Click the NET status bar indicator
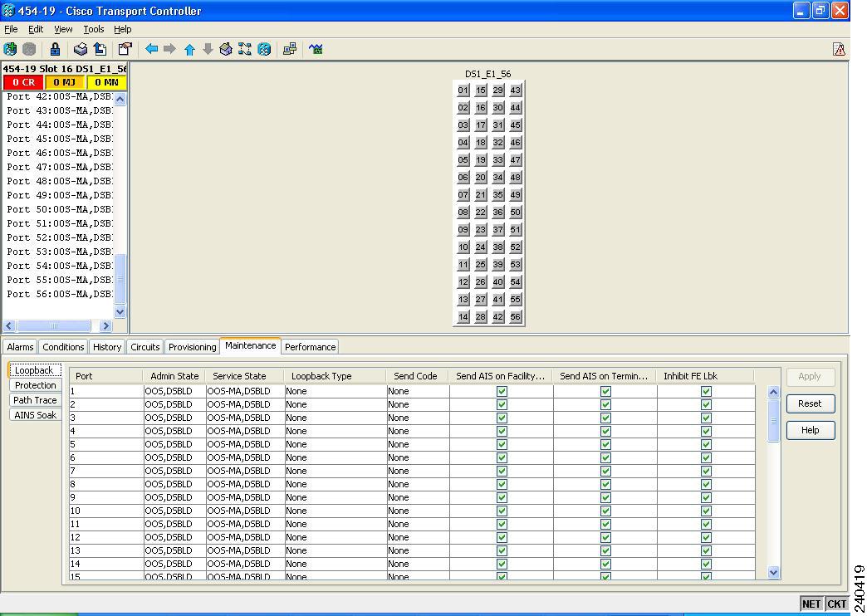Image resolution: width=867 pixels, height=616 pixels. click(811, 604)
